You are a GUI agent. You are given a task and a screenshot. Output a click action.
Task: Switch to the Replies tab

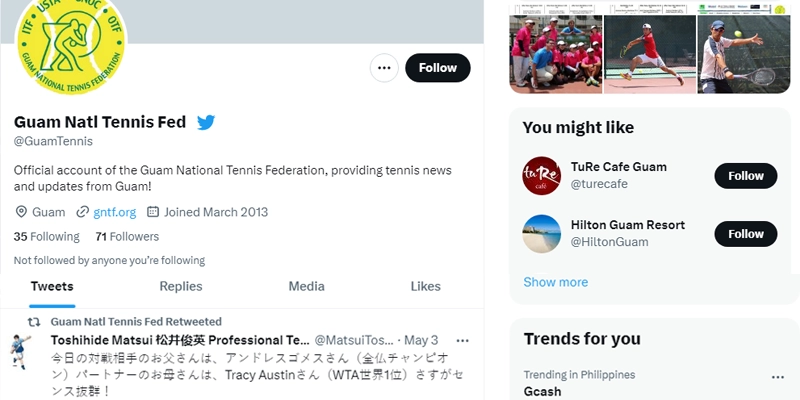coord(181,286)
